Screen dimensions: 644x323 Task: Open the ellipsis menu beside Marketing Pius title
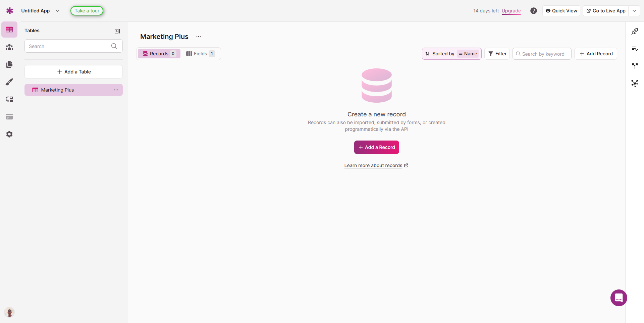point(199,37)
